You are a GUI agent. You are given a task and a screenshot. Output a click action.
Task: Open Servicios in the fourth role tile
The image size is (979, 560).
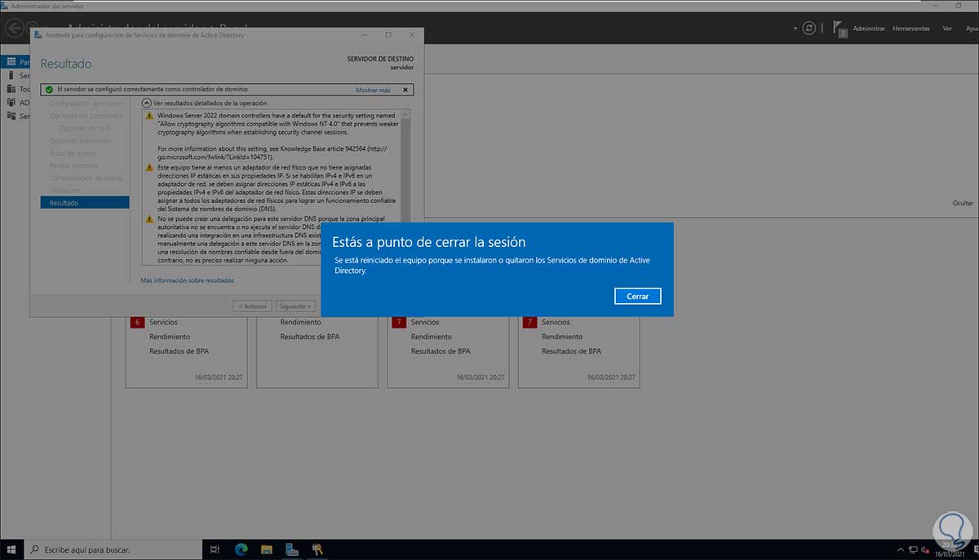(x=556, y=323)
